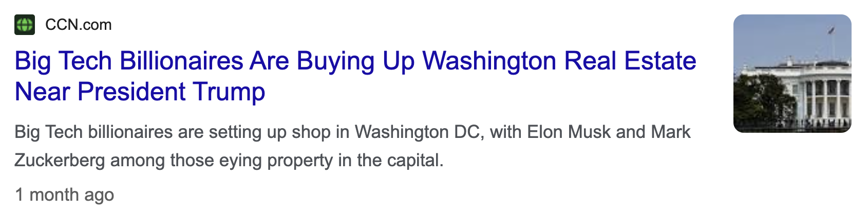Click the word 'Trump' in the title
Viewport: 868px width, 211px height.
[229, 92]
